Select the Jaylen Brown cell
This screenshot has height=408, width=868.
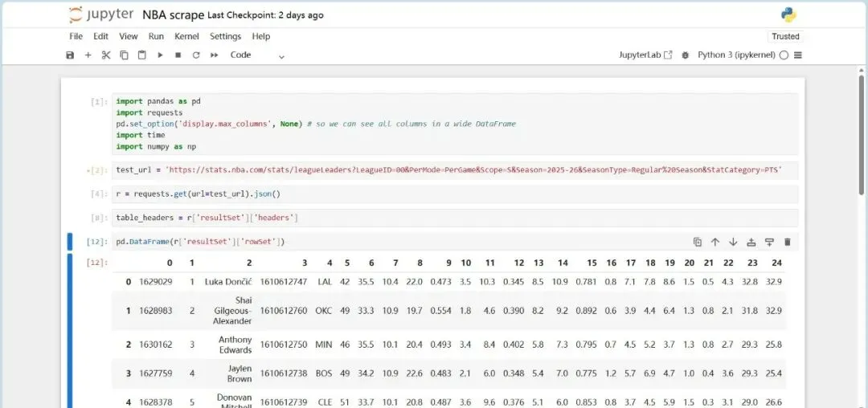(x=240, y=373)
